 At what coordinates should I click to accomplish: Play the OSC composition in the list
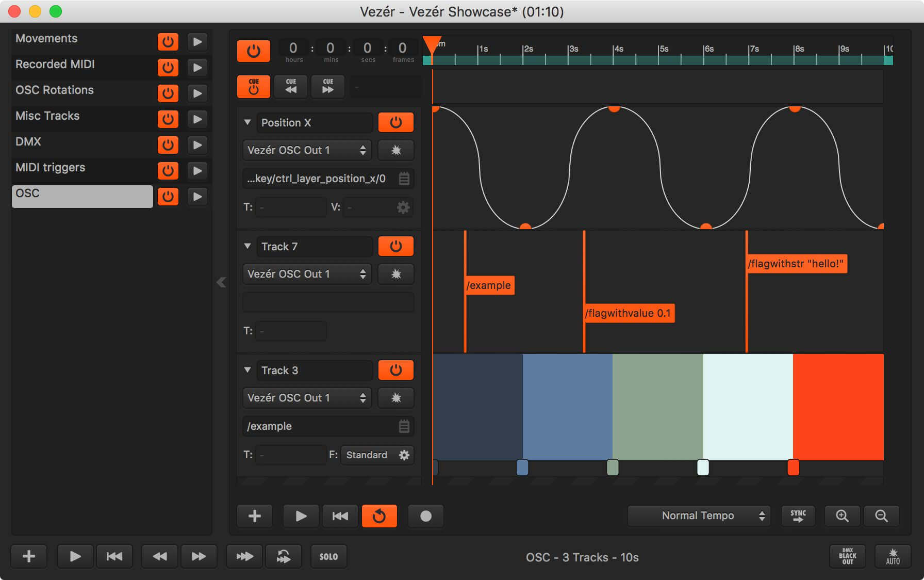[x=197, y=196]
